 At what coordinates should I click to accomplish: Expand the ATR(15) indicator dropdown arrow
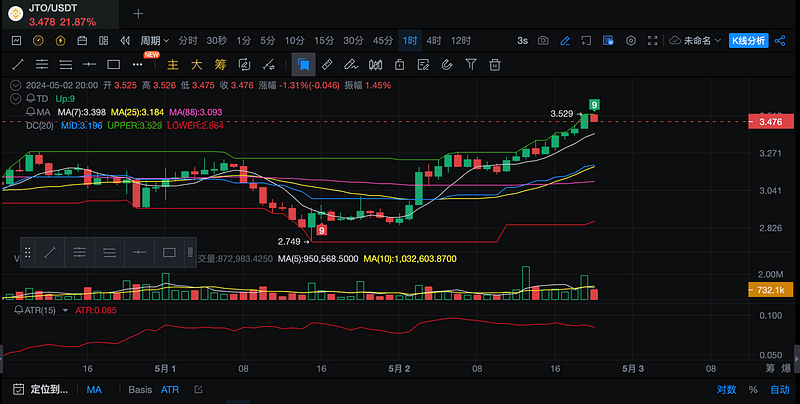pos(65,310)
